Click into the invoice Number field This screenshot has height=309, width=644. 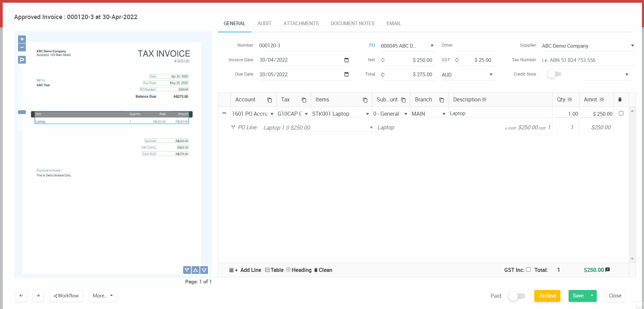306,46
